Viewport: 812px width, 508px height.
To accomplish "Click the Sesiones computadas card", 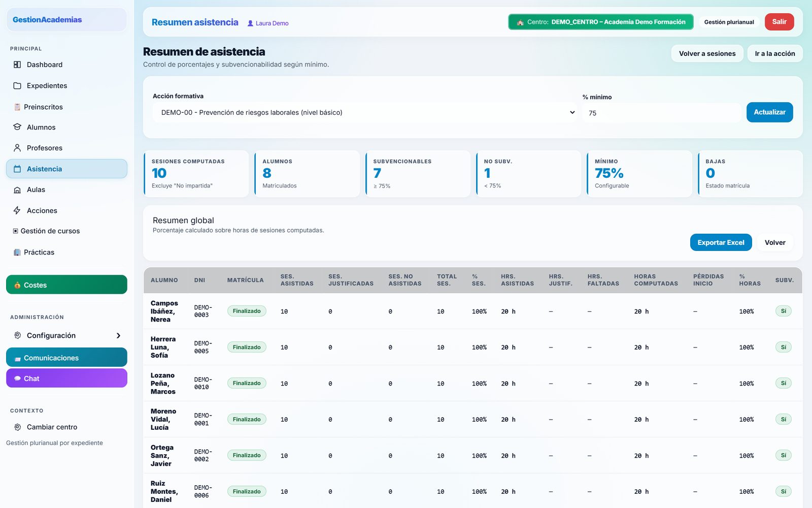I will (196, 174).
